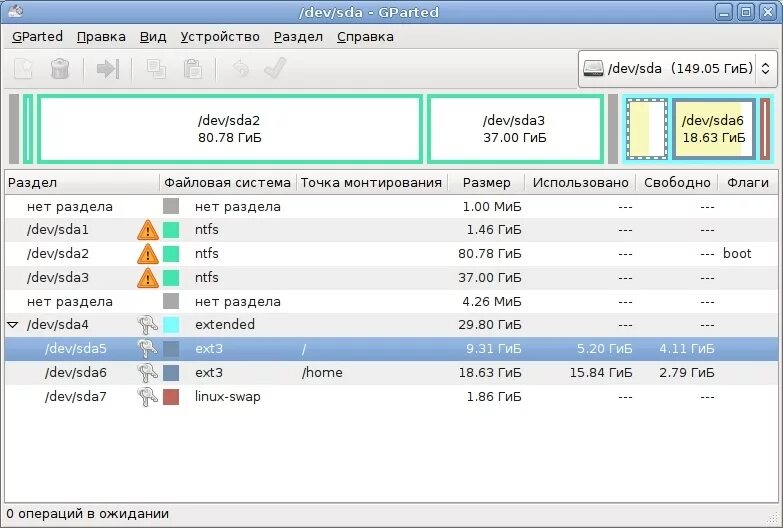The width and height of the screenshot is (783, 528).
Task: Select the /dev/sda4 extended row
Action: pos(392,325)
